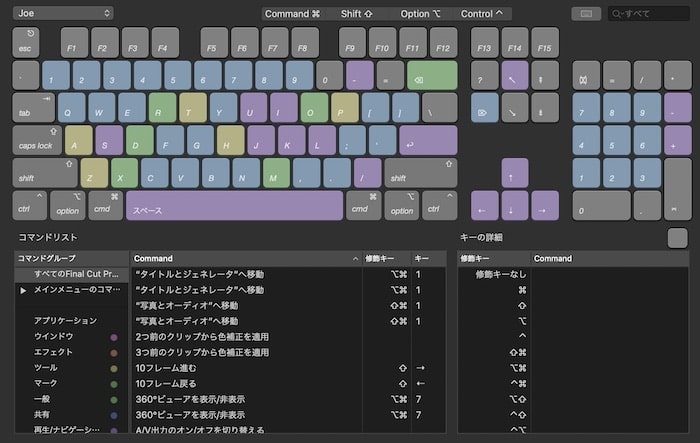Click the caps lock key
Viewport: 700px width, 443px height.
coord(37,140)
